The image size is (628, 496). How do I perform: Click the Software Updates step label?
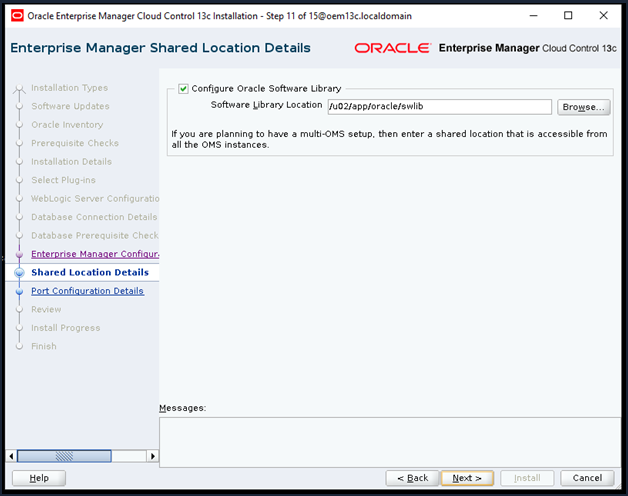[70, 106]
